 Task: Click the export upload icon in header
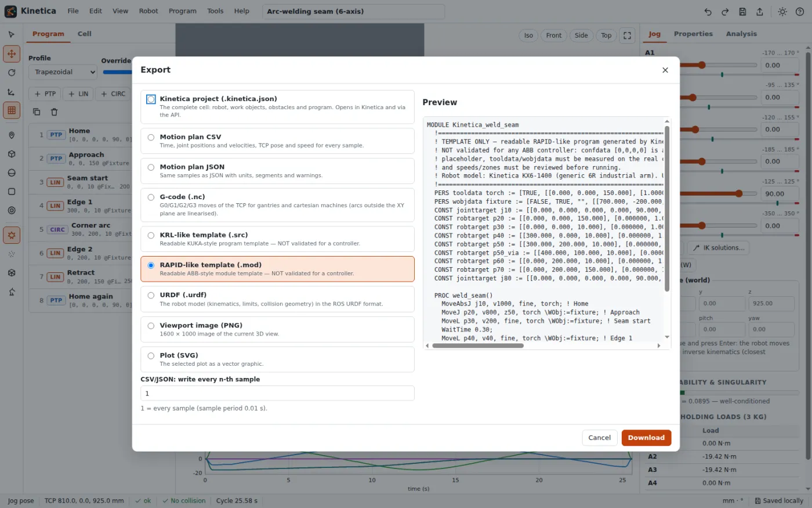coord(760,11)
